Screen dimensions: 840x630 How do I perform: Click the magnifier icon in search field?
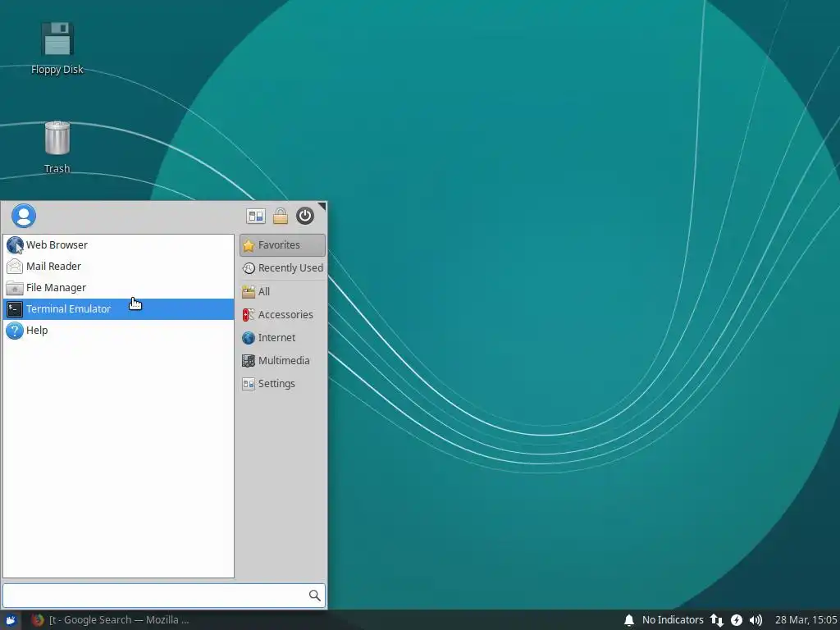pos(314,596)
